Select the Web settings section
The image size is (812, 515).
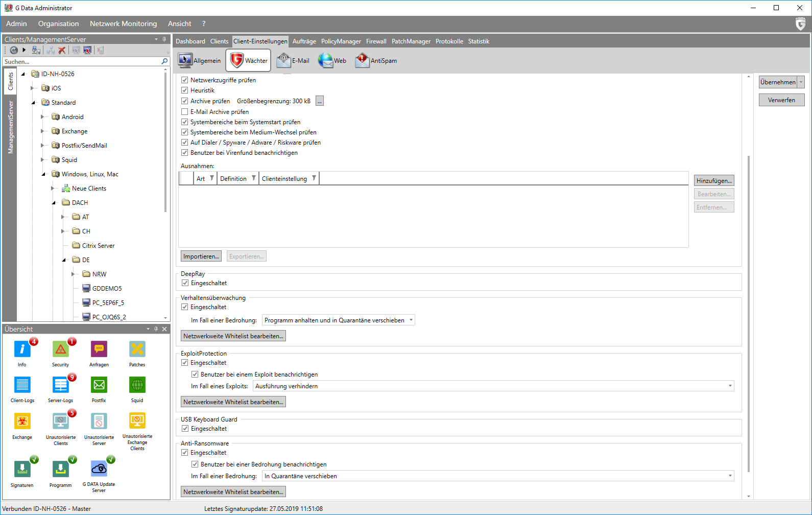(332, 60)
